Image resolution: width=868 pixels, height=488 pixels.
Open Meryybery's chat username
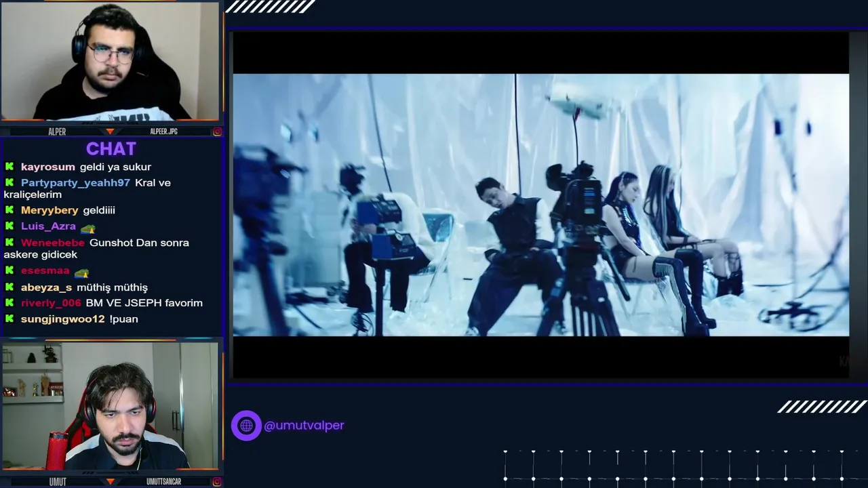(x=50, y=210)
